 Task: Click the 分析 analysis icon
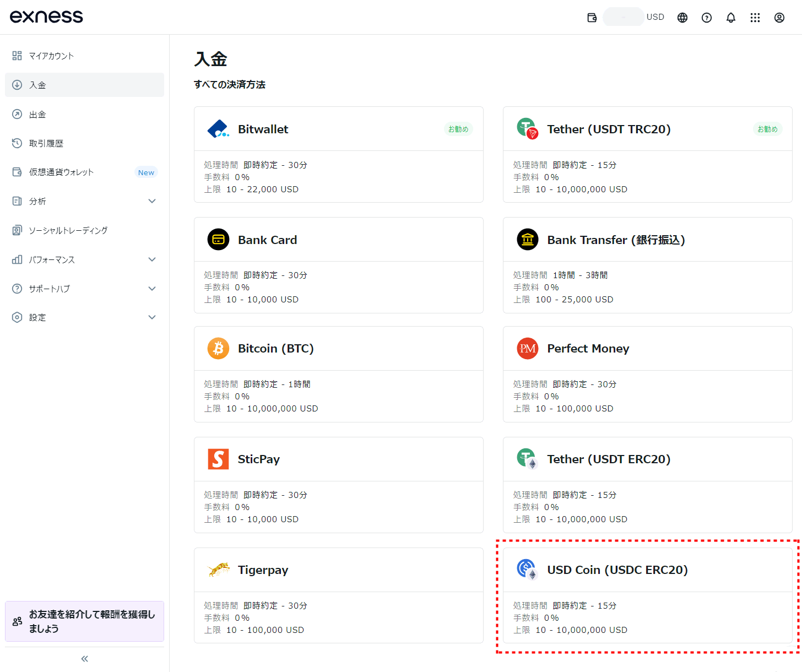coord(17,201)
